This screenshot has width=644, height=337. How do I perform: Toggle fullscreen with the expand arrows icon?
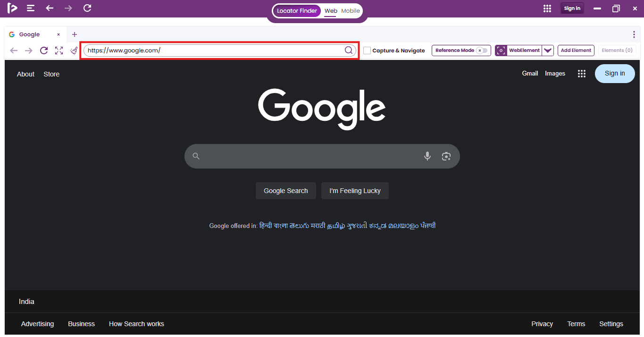coord(59,51)
